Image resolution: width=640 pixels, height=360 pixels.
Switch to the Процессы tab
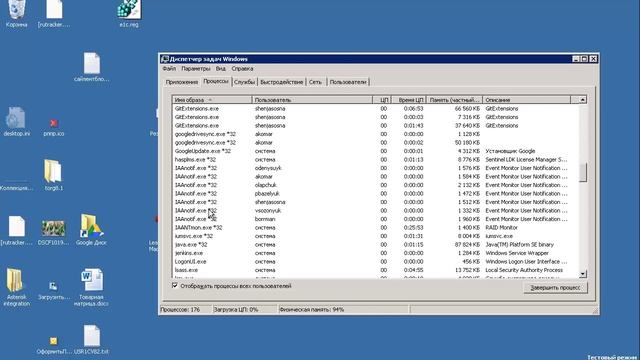pos(216,81)
